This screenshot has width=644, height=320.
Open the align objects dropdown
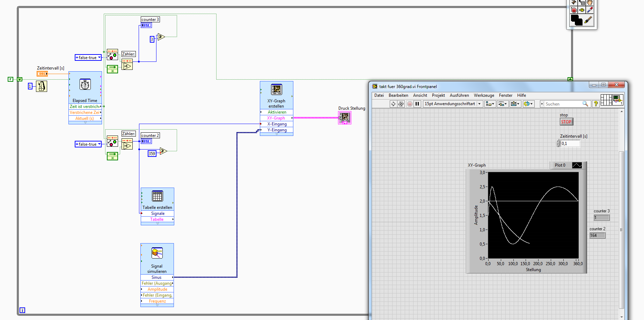tap(490, 104)
